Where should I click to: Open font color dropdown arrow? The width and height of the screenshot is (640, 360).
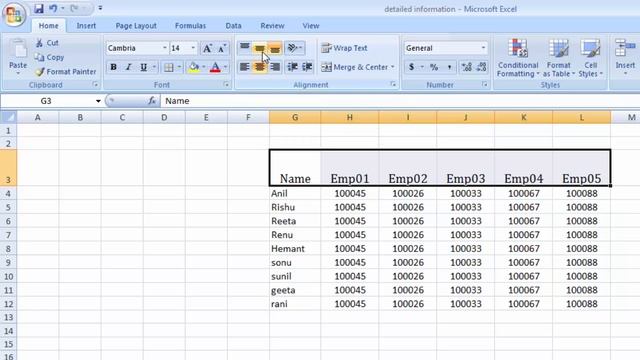tap(225, 67)
